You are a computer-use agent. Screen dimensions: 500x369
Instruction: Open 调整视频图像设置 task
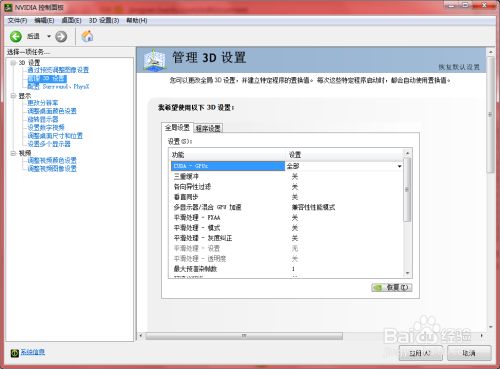pyautogui.click(x=52, y=169)
